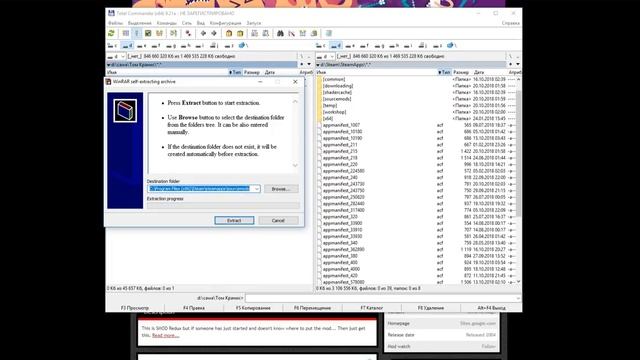640x360 pixels.
Task: Click right panel vertical scrollbar
Action: [518, 180]
